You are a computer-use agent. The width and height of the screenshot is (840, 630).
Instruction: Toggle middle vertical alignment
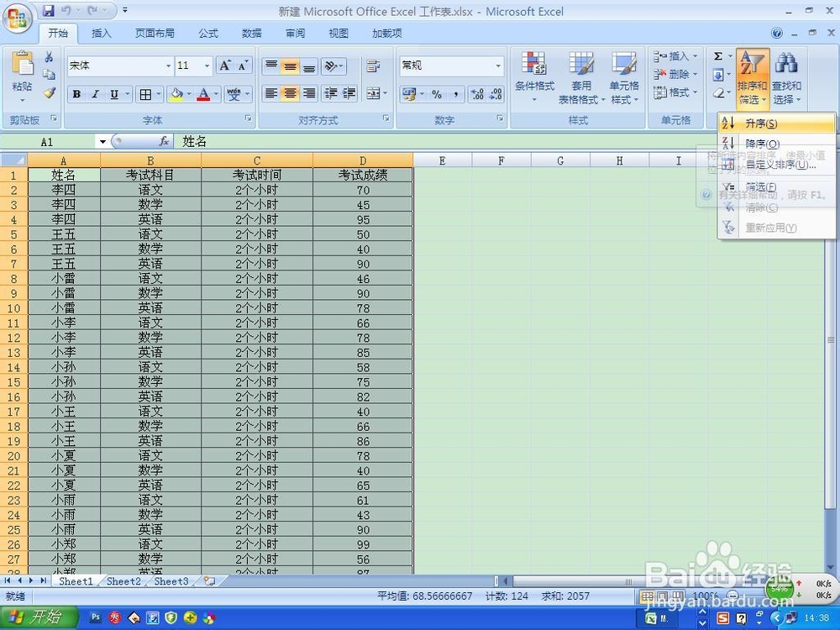tap(290, 66)
